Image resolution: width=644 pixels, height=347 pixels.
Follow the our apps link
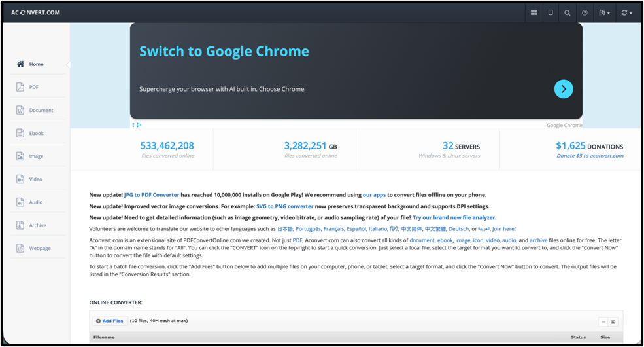click(x=374, y=195)
